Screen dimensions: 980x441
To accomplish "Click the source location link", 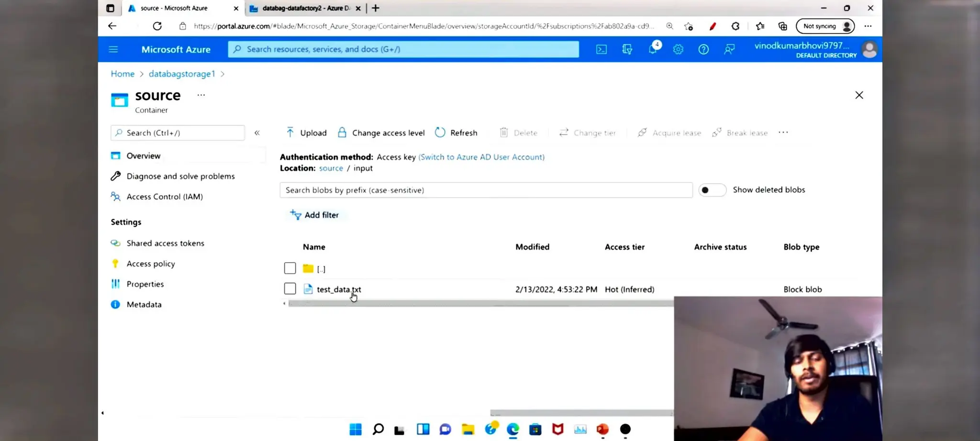I will pos(331,168).
